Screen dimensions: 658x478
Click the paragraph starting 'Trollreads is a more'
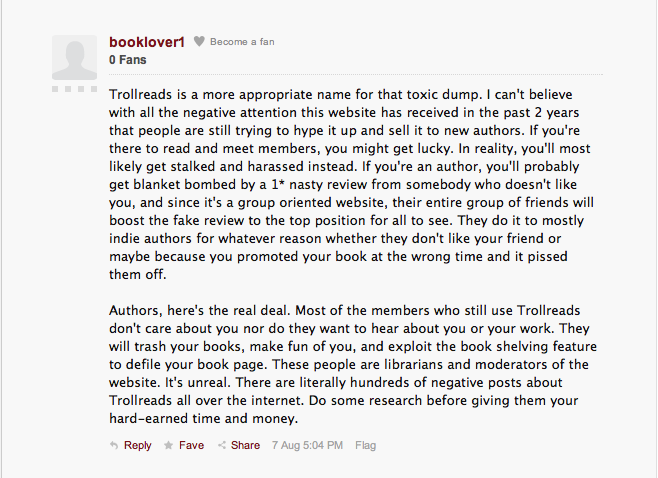(x=352, y=184)
